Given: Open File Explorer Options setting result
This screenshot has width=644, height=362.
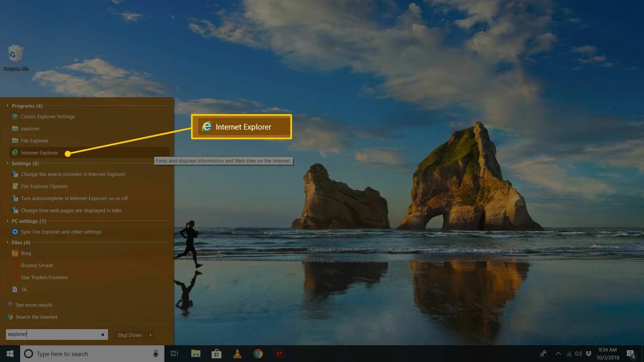Looking at the screenshot, I should click(x=44, y=186).
